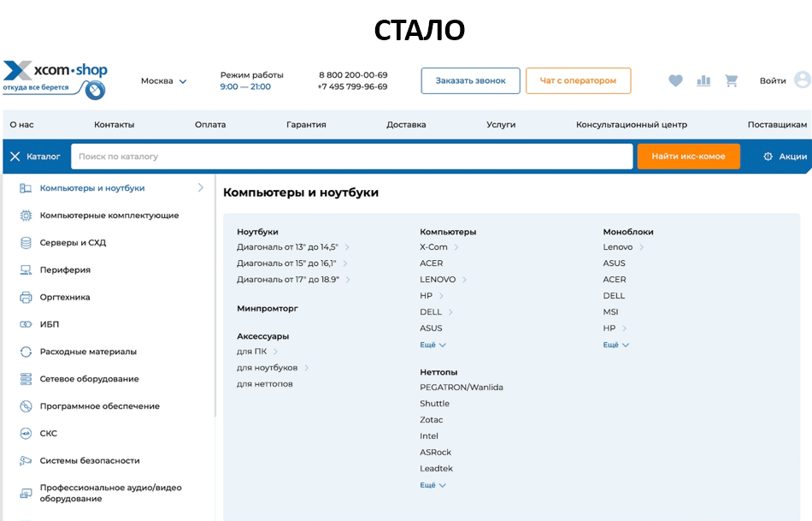Open Контакты menu item
The width and height of the screenshot is (812, 521).
pos(114,124)
